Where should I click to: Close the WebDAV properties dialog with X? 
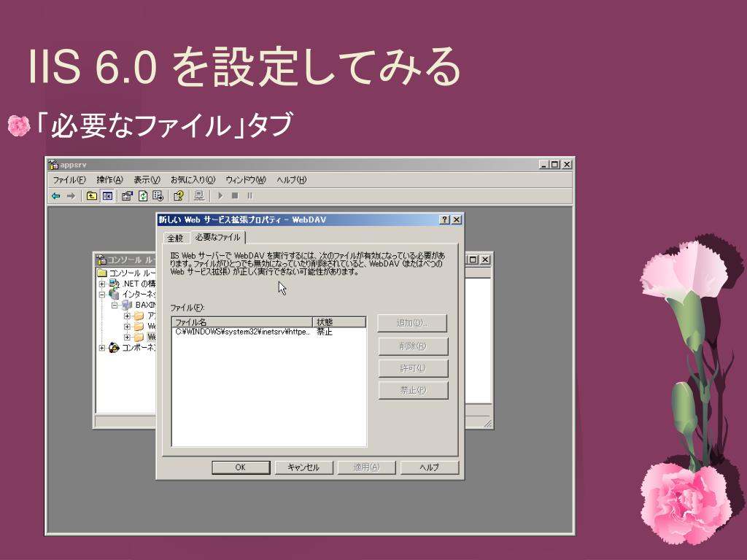457,219
